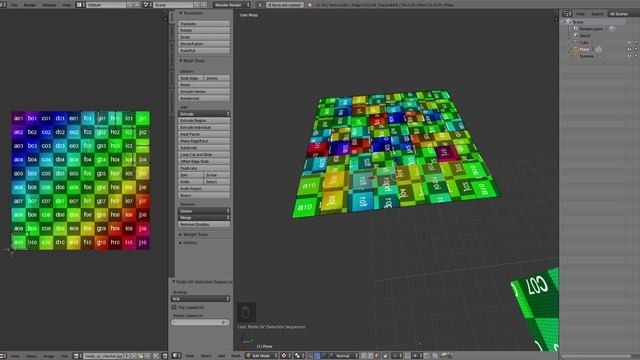Open the Mesh menu in 3D view header
This screenshot has width=640, height=360.
click(x=236, y=356)
